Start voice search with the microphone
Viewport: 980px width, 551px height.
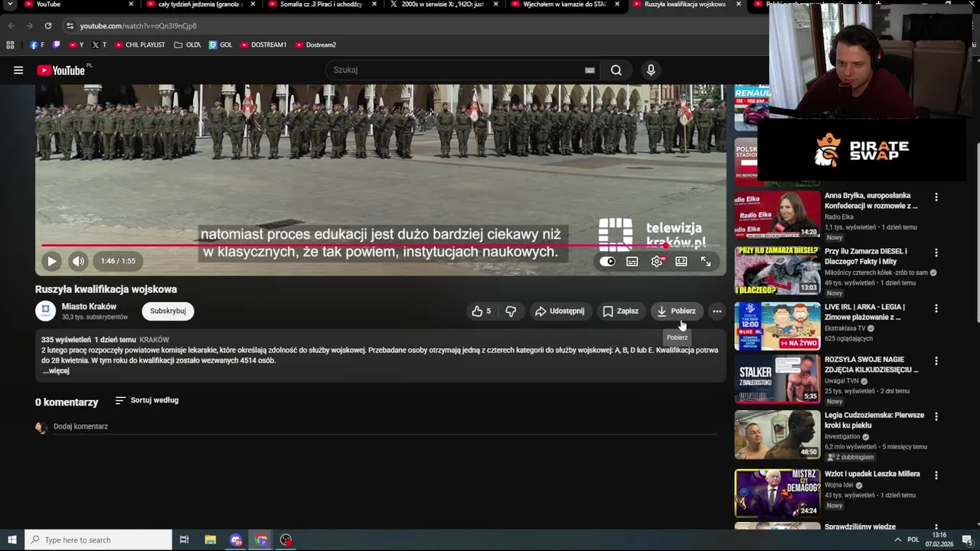pos(651,70)
